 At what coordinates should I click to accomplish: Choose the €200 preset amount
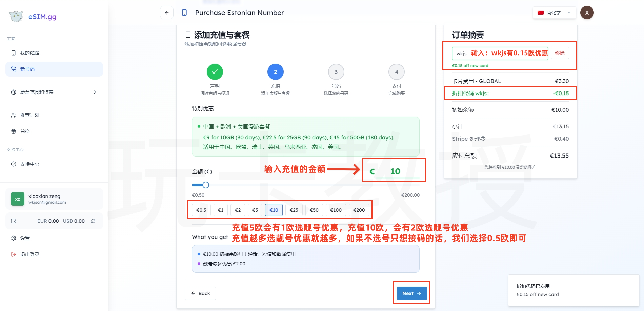tap(359, 210)
